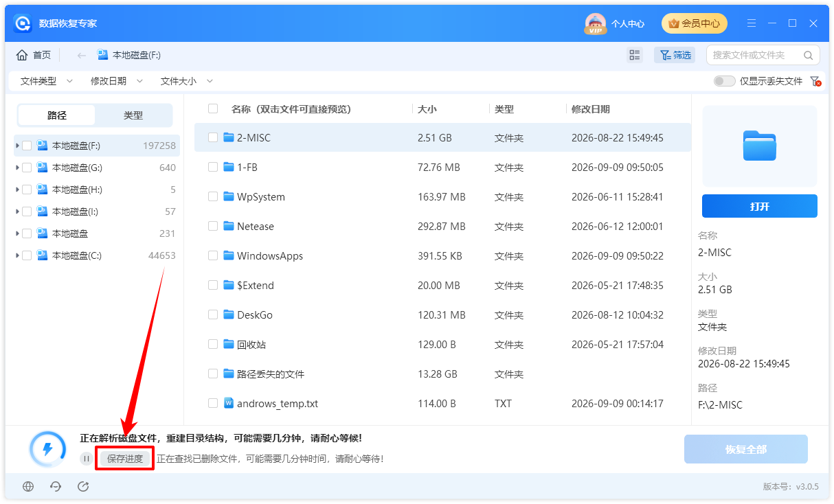Expand the 本地磁盘(I:) tree node

[17, 211]
